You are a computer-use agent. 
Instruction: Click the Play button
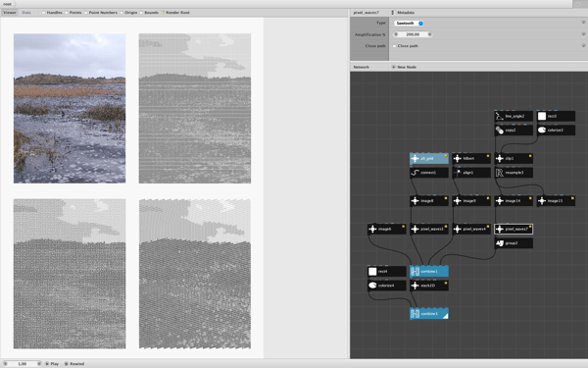click(x=52, y=364)
